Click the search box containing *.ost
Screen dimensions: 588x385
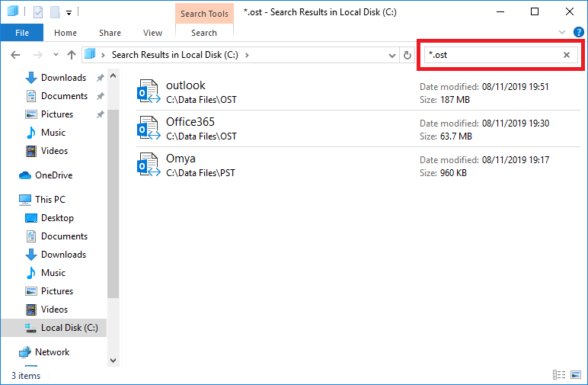491,55
